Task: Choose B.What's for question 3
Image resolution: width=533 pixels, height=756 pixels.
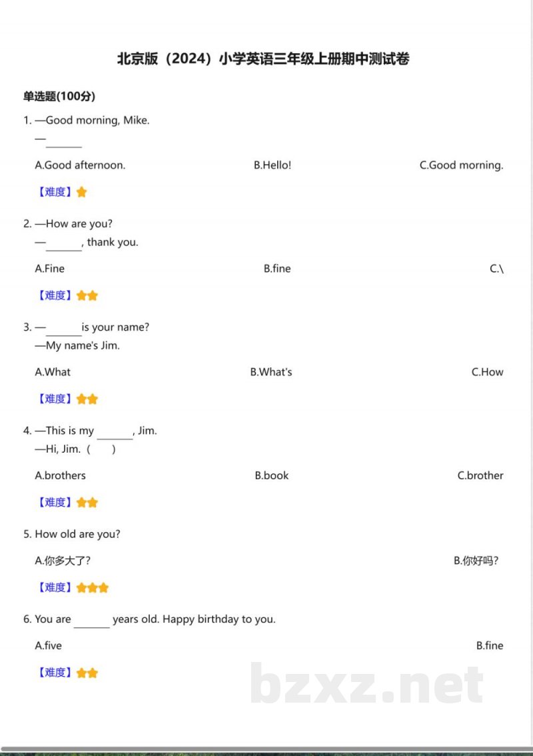Action: pos(271,372)
